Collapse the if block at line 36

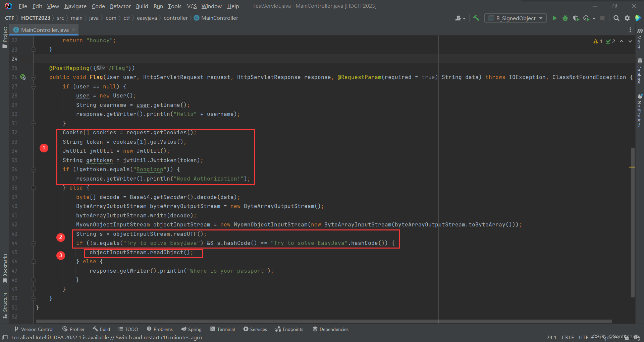click(34, 170)
